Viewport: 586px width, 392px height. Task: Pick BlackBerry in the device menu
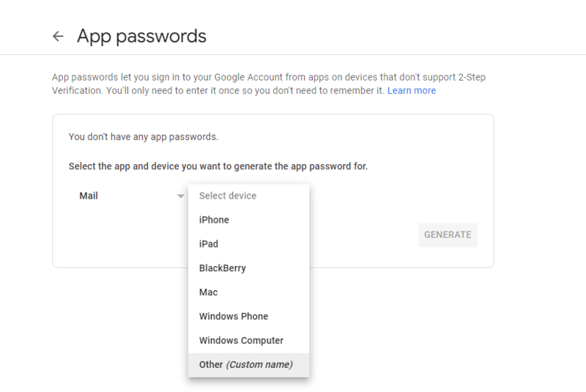click(223, 268)
